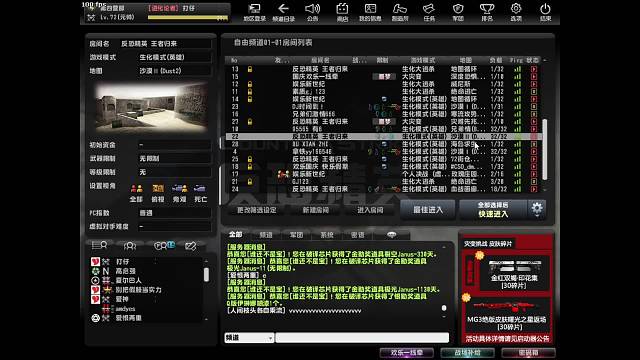Select room 4 拿铁yy156546 row
The width and height of the screenshot is (640, 360).
[384, 152]
